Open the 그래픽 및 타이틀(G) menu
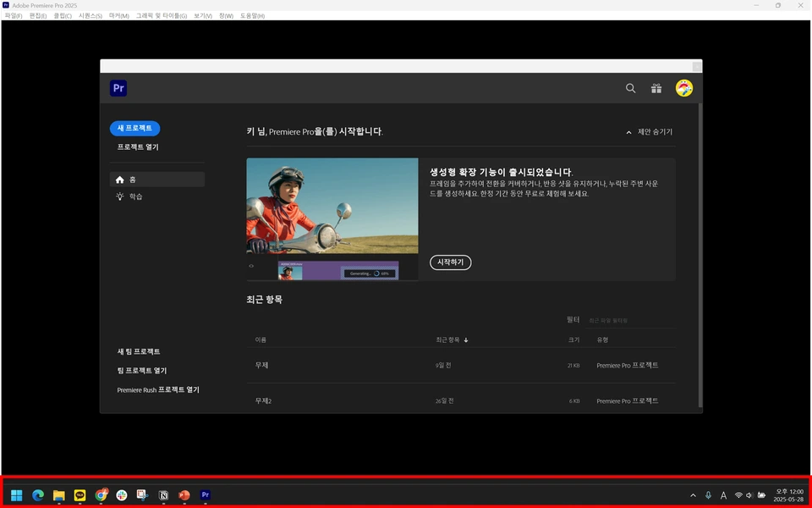This screenshot has height=508, width=812. coord(162,16)
